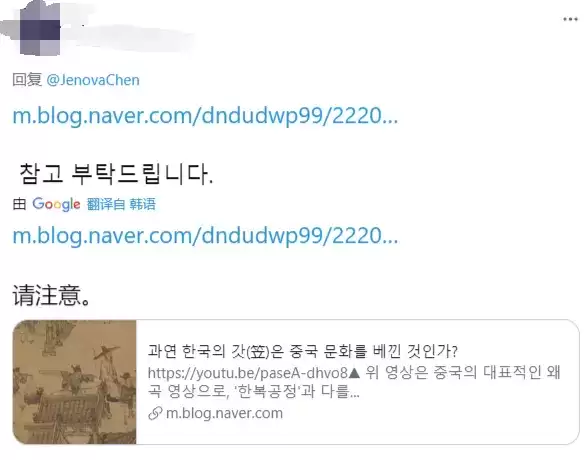Click the 翻译自 韩语 translation link
Viewport: 584px width, 460px height.
point(121,204)
